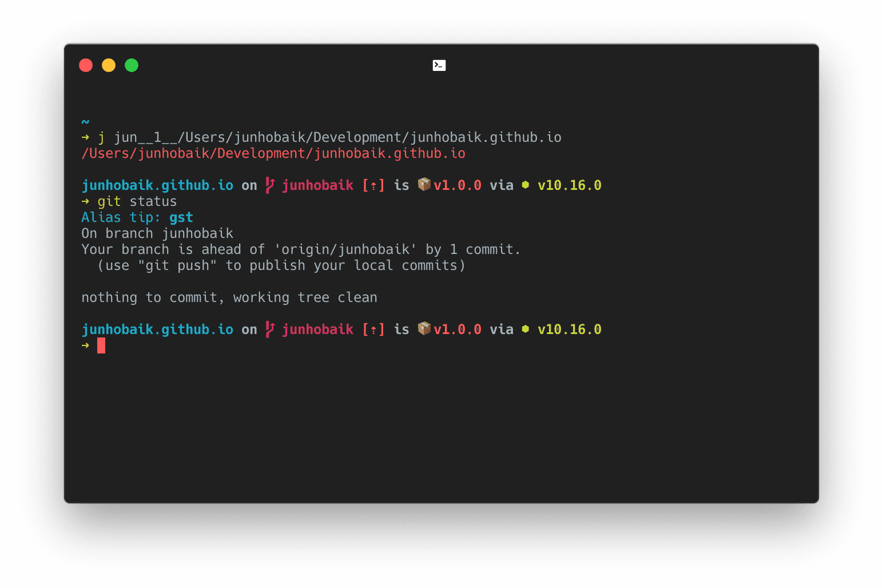Image resolution: width=883 pixels, height=588 pixels.
Task: Select the junhobaik.github.io directory name text
Action: [157, 185]
